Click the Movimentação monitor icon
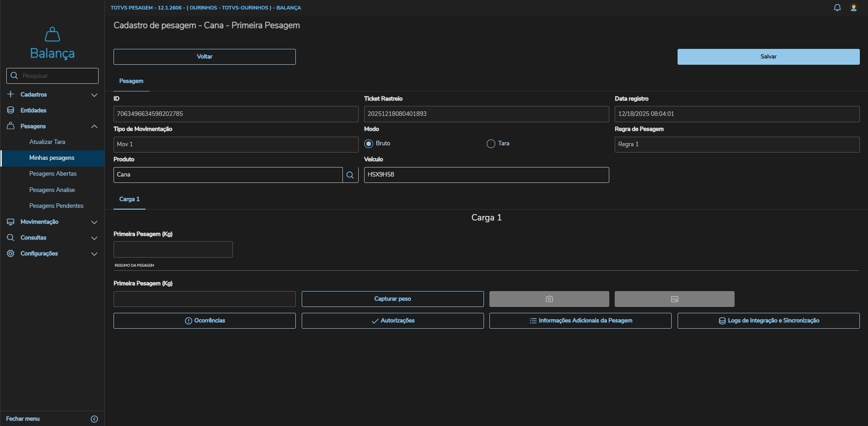Screen dimensions: 868x426 [x=11, y=222]
